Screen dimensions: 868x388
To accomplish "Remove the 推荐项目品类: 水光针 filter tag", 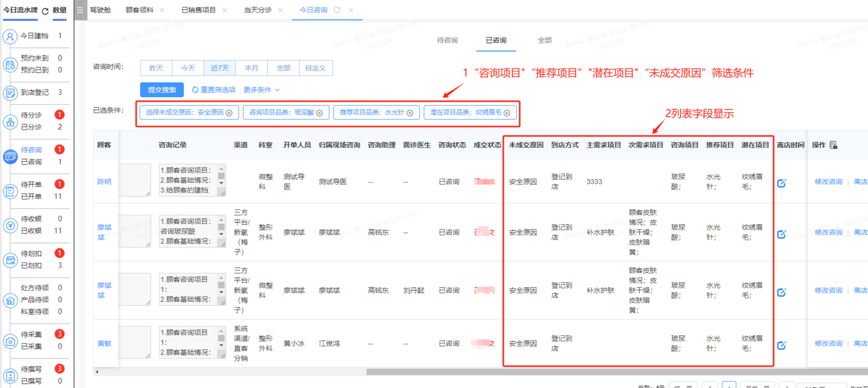I will [x=409, y=112].
